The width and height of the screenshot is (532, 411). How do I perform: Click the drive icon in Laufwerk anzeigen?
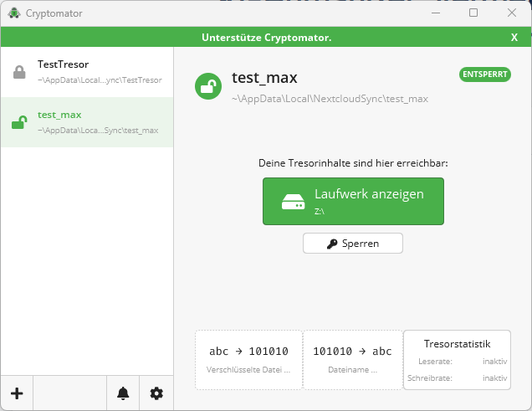293,202
